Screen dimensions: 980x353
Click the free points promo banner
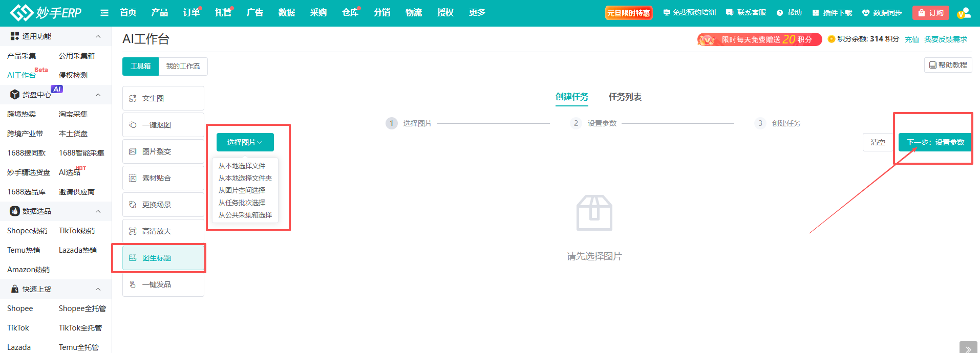(760, 39)
